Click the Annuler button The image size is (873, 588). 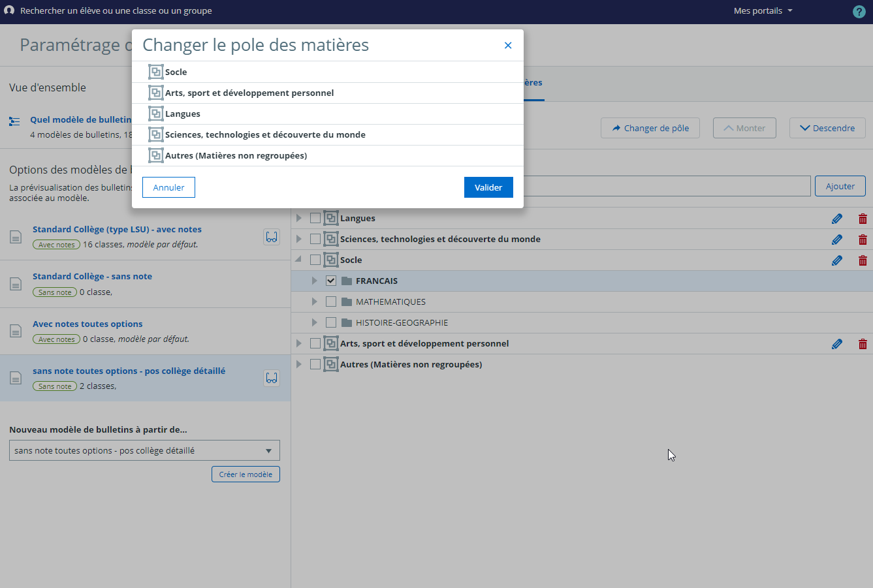(168, 187)
